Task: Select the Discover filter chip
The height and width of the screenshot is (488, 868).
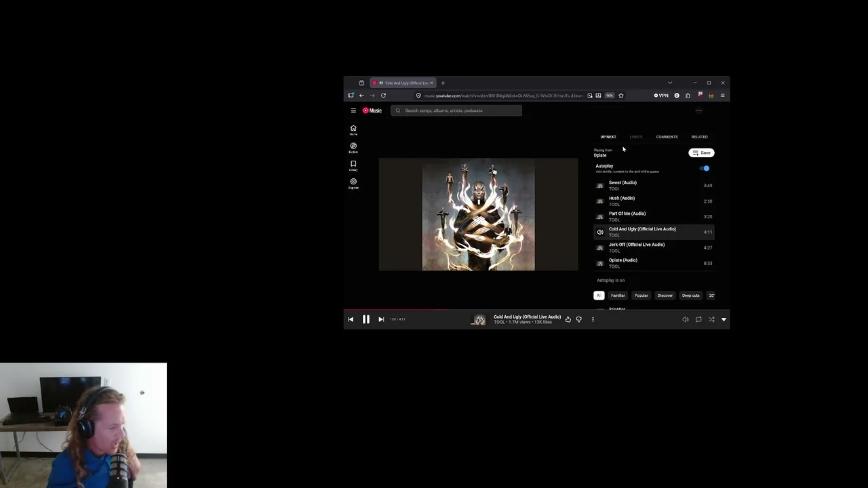Action: tap(665, 296)
